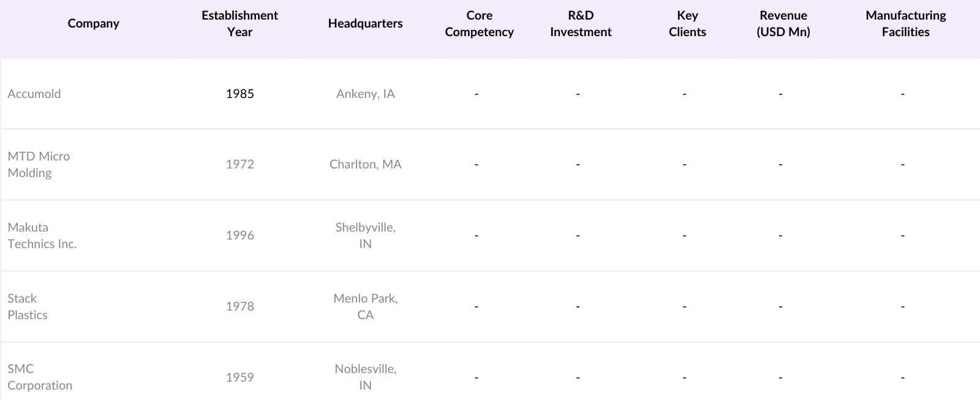Viewport: 980px width, 400px height.
Task: Click the Headquarters column header
Action: coord(365,23)
